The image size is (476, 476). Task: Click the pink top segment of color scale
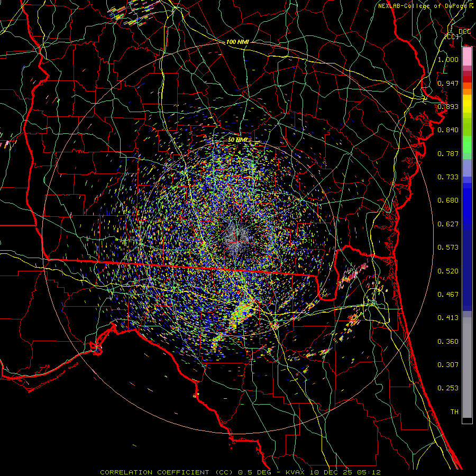pyautogui.click(x=467, y=57)
